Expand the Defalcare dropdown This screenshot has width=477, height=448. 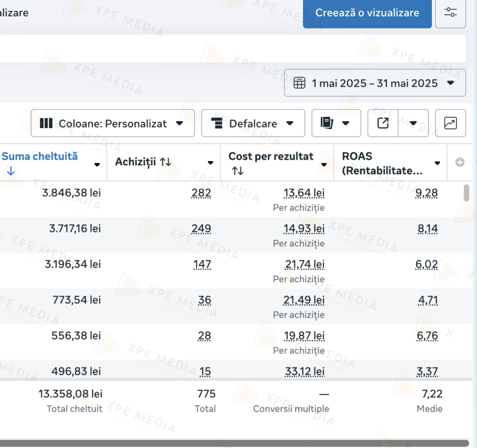point(253,123)
